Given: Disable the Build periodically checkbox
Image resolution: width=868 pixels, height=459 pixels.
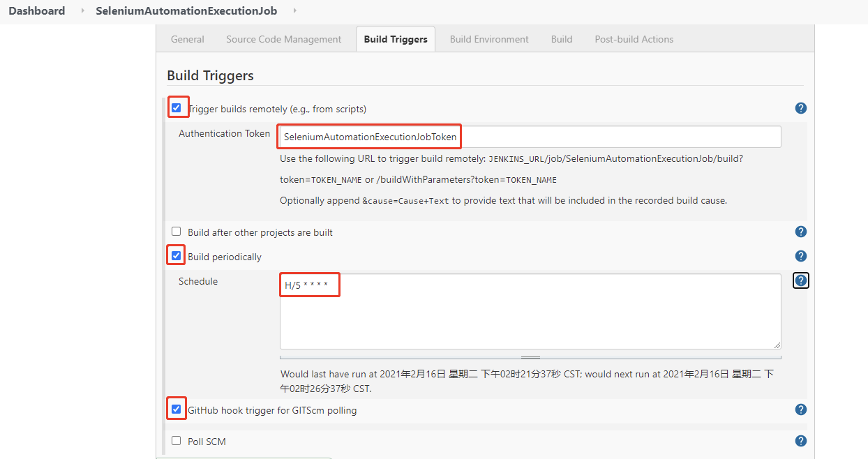Looking at the screenshot, I should click(177, 256).
